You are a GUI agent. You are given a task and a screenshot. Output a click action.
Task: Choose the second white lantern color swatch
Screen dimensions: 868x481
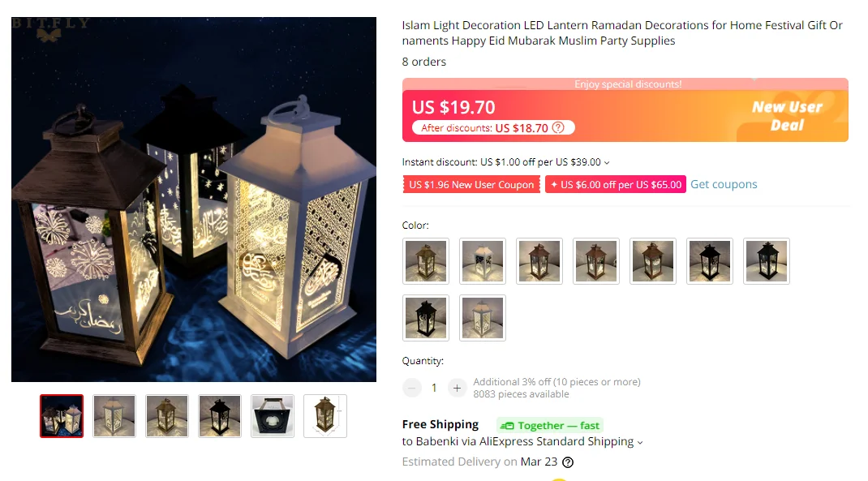click(x=483, y=261)
